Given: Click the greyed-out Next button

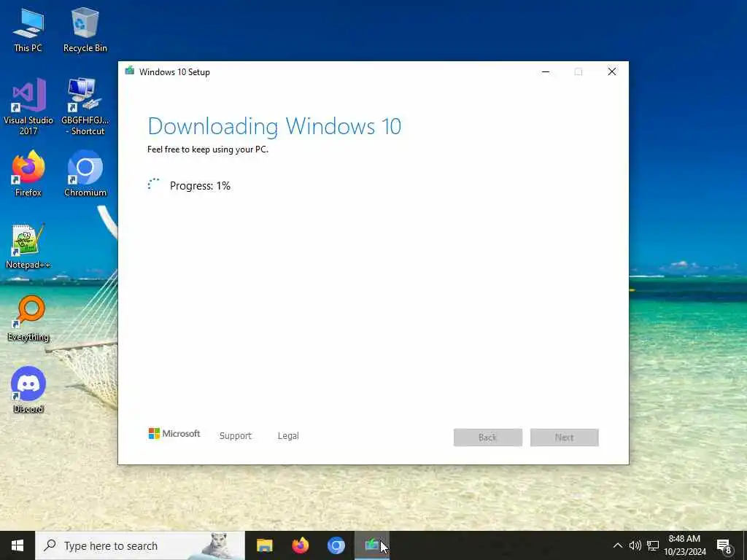Looking at the screenshot, I should [564, 437].
